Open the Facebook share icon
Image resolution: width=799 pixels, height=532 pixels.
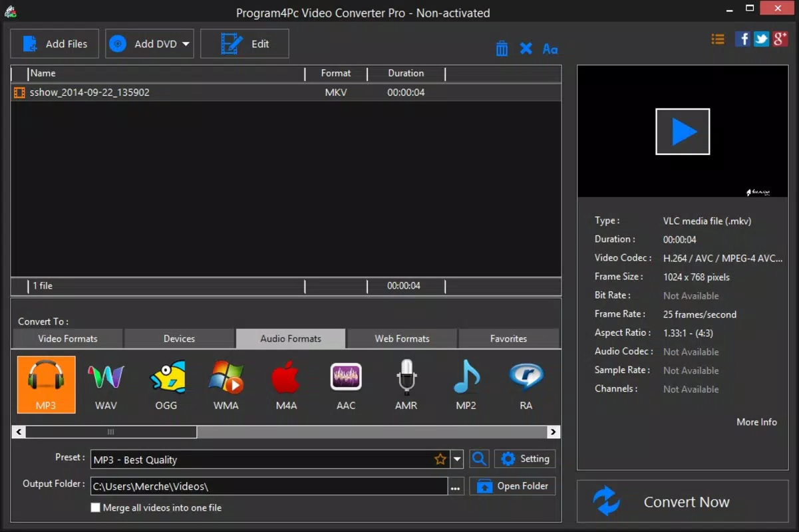tap(742, 39)
